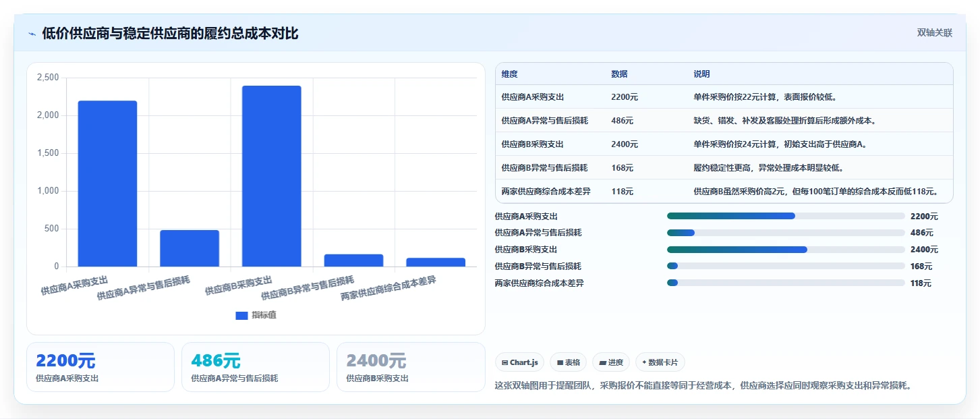
Task: Click the title 低价供应商与稳定供应商的履约总成本对比
Action: 170,34
